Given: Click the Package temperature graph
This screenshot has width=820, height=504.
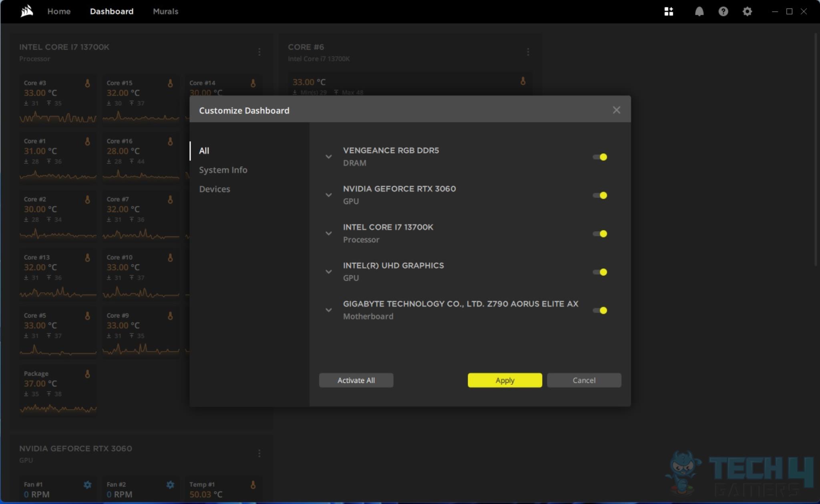Looking at the screenshot, I should (x=58, y=408).
